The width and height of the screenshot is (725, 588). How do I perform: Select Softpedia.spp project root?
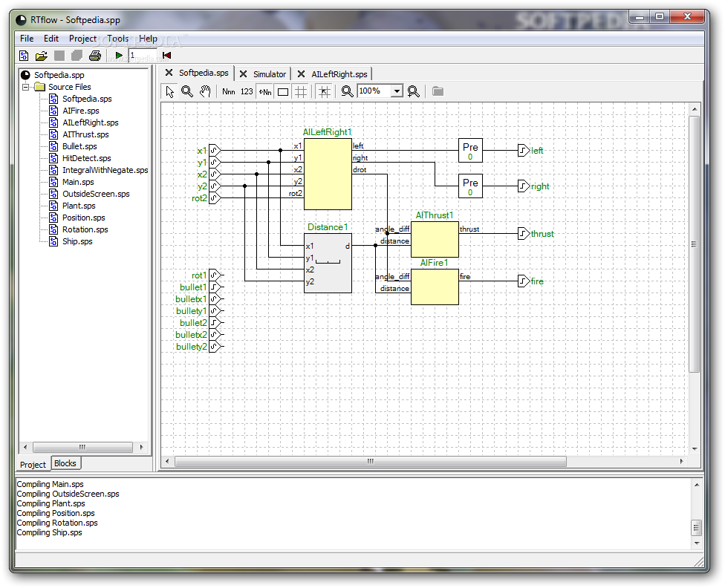pyautogui.click(x=59, y=75)
